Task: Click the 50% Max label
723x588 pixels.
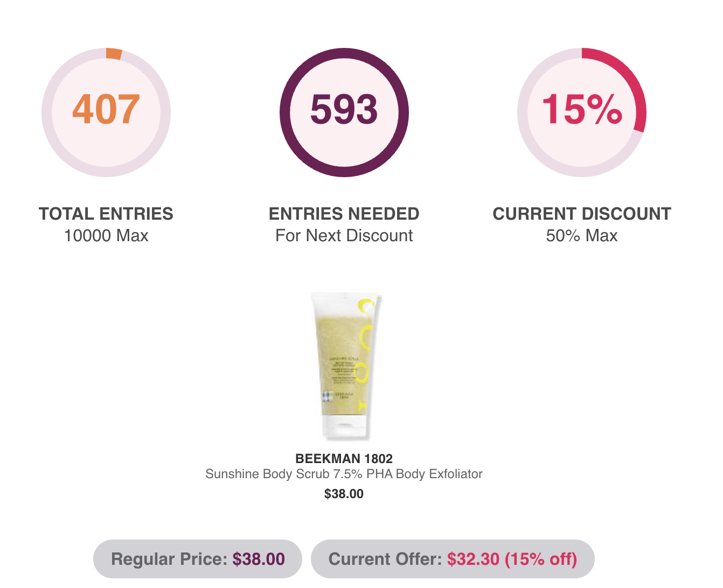Action: tap(582, 235)
